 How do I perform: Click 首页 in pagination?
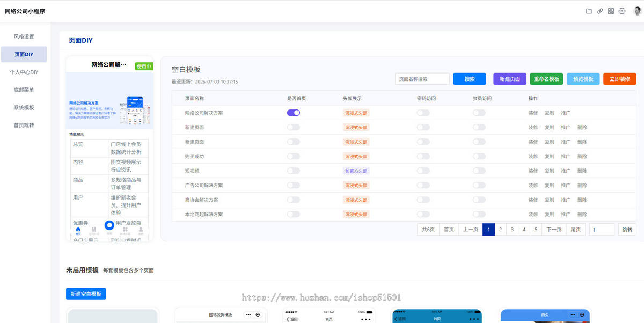(448, 230)
